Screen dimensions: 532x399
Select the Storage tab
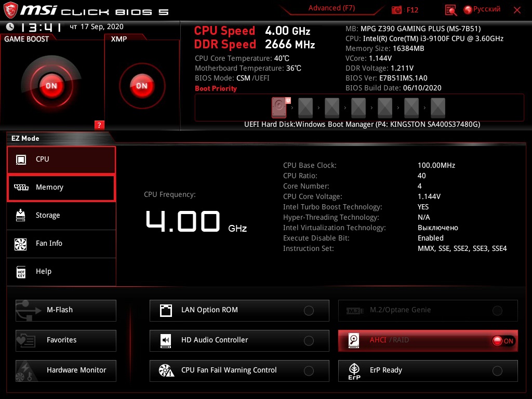61,216
